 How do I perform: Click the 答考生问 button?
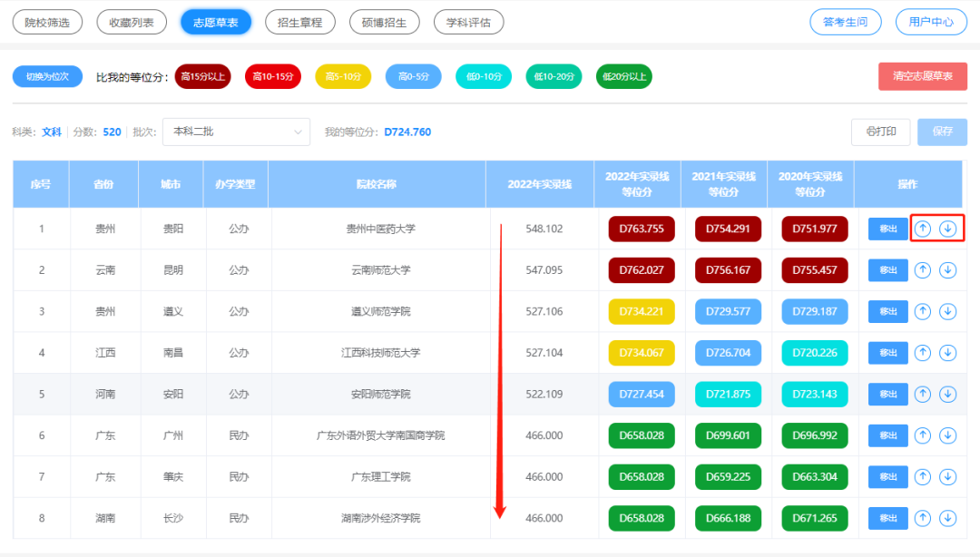(846, 23)
